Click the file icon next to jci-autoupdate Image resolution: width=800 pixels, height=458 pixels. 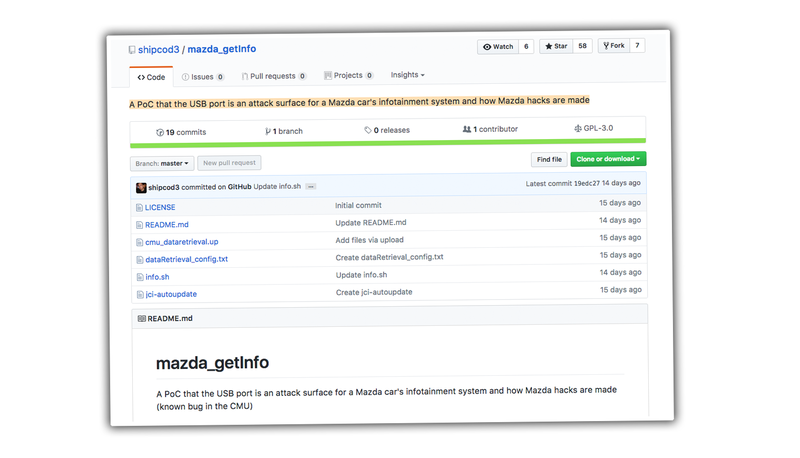click(x=140, y=294)
